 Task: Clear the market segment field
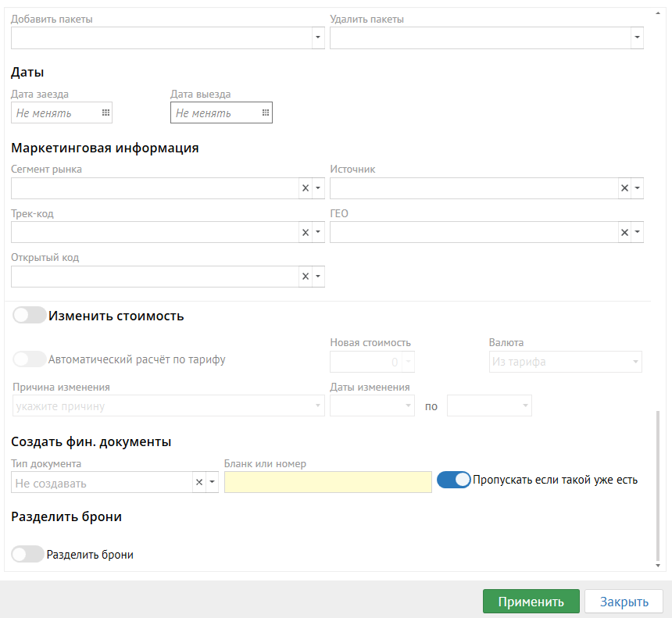[x=306, y=188]
